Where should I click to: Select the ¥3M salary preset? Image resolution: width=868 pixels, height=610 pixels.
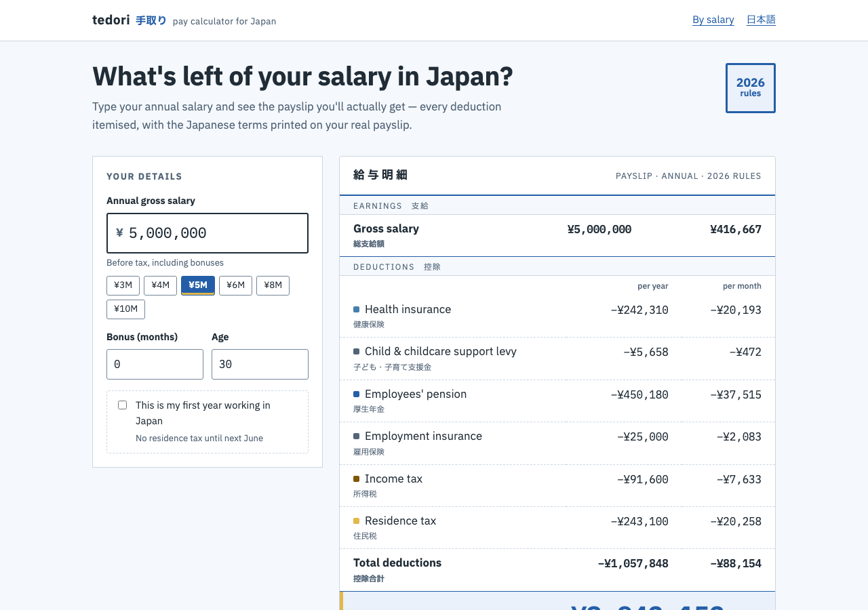coord(123,285)
